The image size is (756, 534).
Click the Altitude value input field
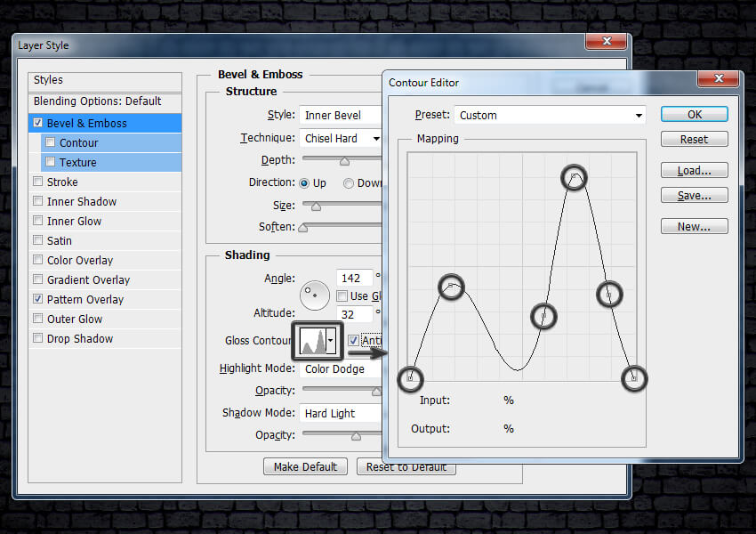coord(354,314)
